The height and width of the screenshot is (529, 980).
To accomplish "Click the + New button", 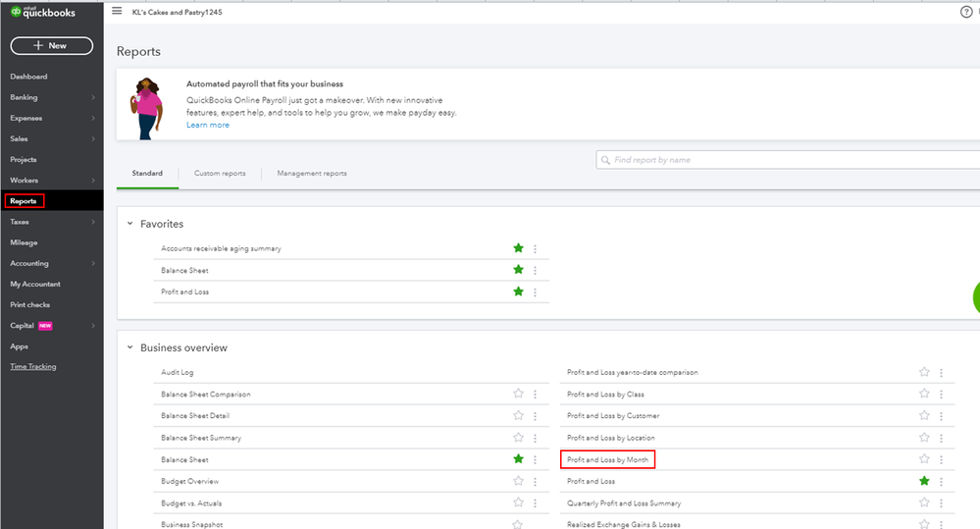I will [51, 46].
